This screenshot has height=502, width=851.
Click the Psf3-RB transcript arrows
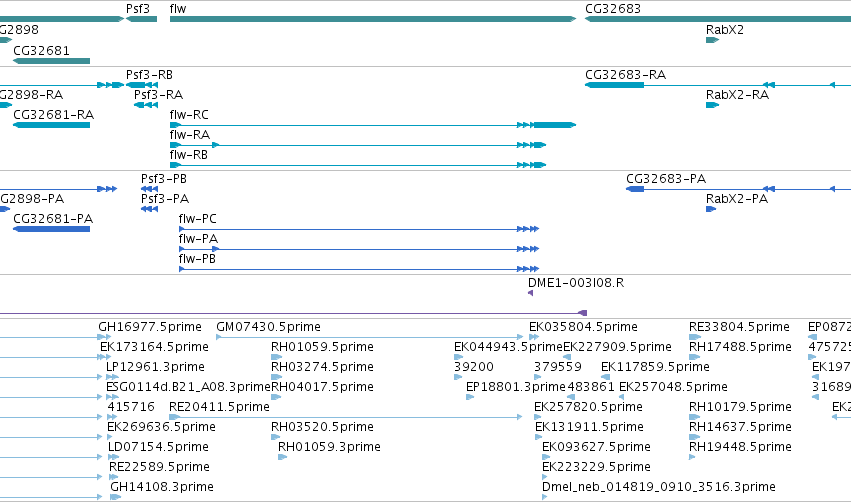point(142,85)
